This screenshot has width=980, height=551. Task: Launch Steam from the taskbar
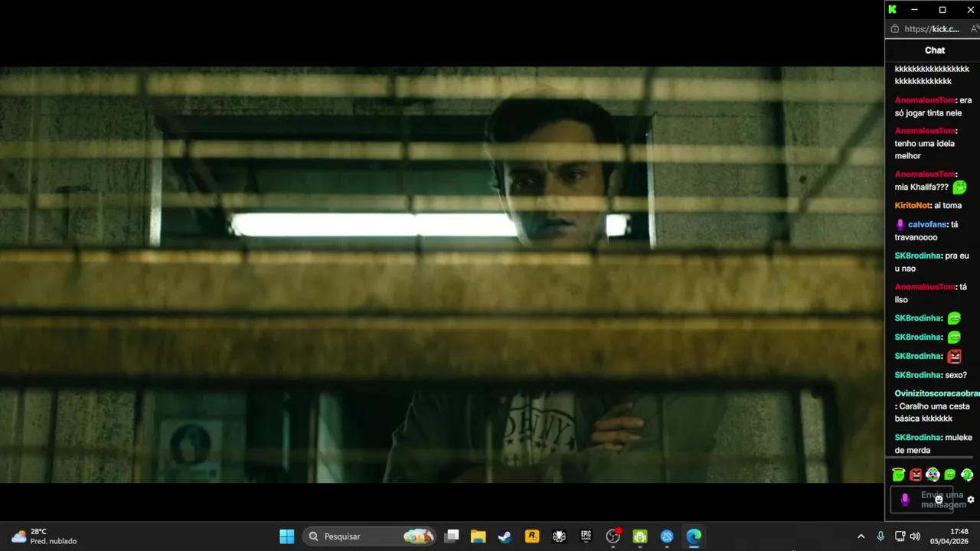505,536
